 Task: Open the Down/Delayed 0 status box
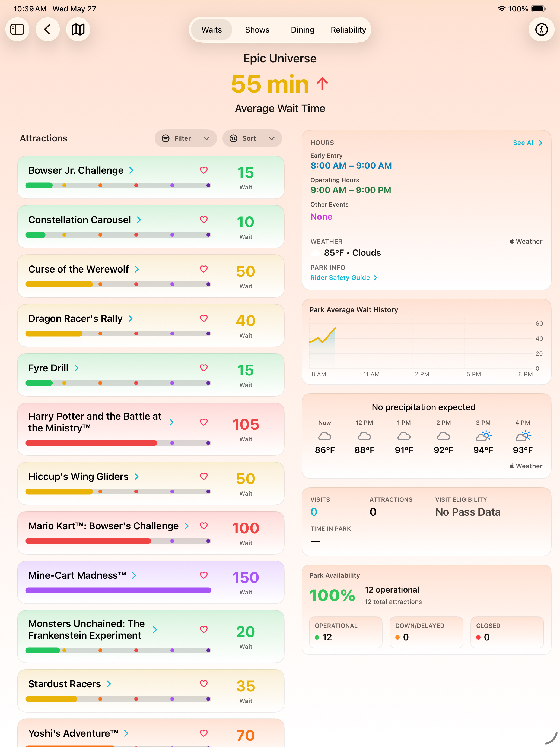(x=426, y=632)
